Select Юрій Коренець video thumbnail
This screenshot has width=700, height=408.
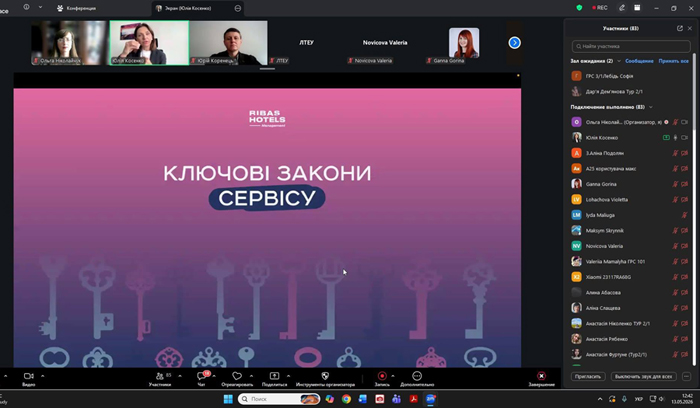(228, 43)
